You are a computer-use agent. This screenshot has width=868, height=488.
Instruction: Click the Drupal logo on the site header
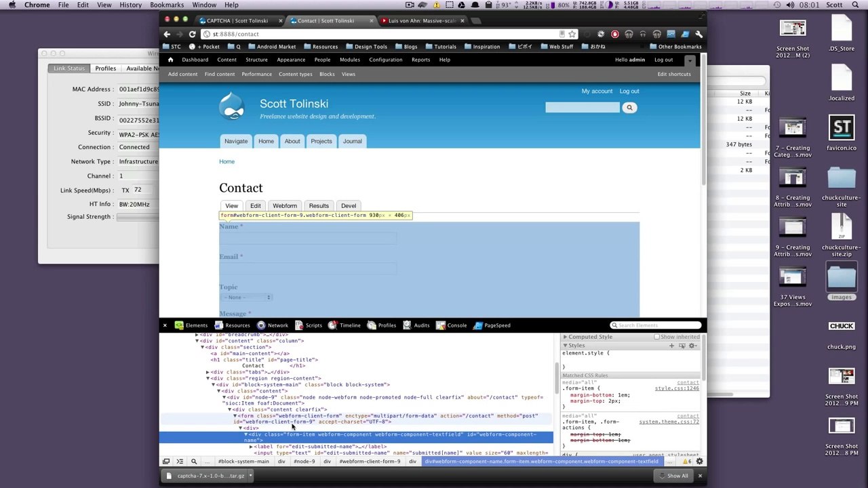232,106
